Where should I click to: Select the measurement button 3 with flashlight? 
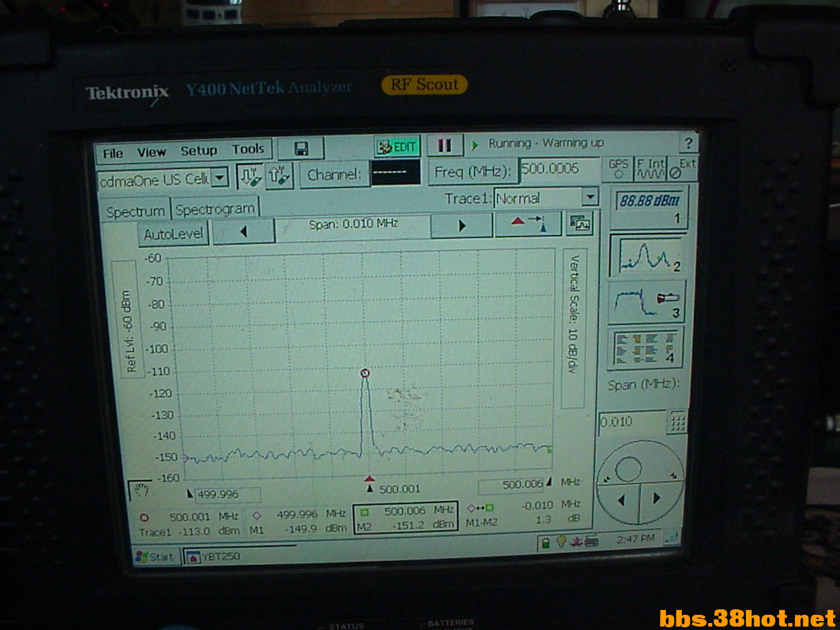pyautogui.click(x=646, y=302)
